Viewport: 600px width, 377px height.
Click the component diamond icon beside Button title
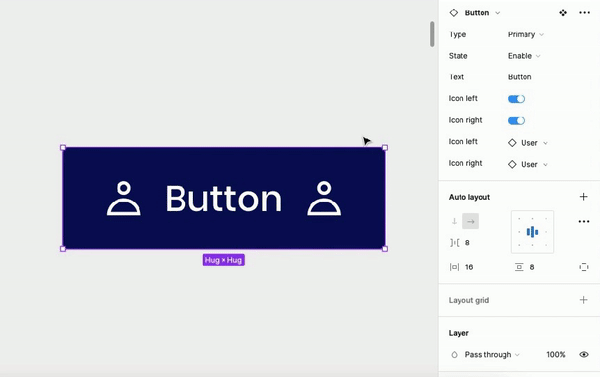453,13
